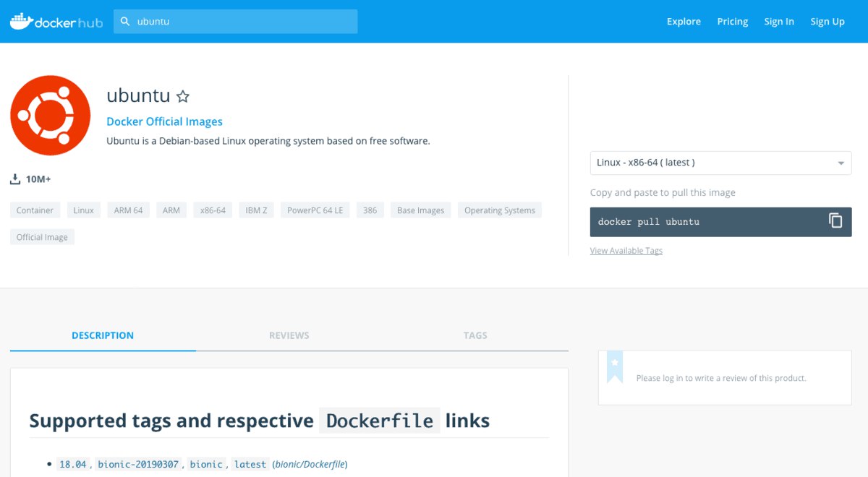The width and height of the screenshot is (868, 477).
Task: Open the Linux x86-64 platform dropdown
Action: pyautogui.click(x=720, y=163)
